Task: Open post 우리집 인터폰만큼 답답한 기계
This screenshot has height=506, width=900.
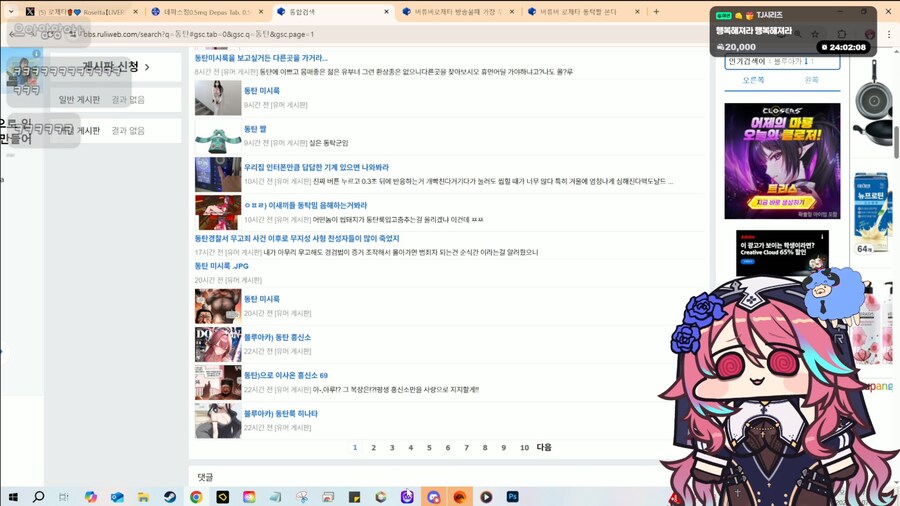Action: pyautogui.click(x=316, y=168)
